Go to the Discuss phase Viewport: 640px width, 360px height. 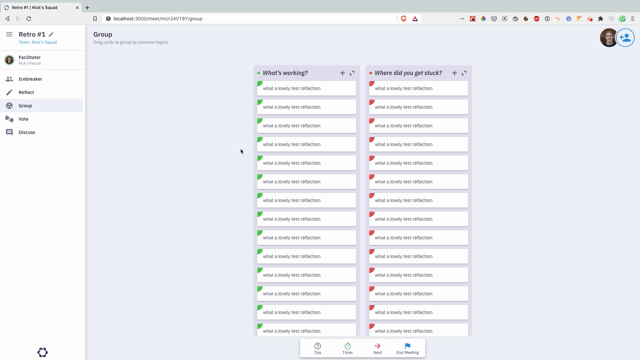(x=41, y=132)
